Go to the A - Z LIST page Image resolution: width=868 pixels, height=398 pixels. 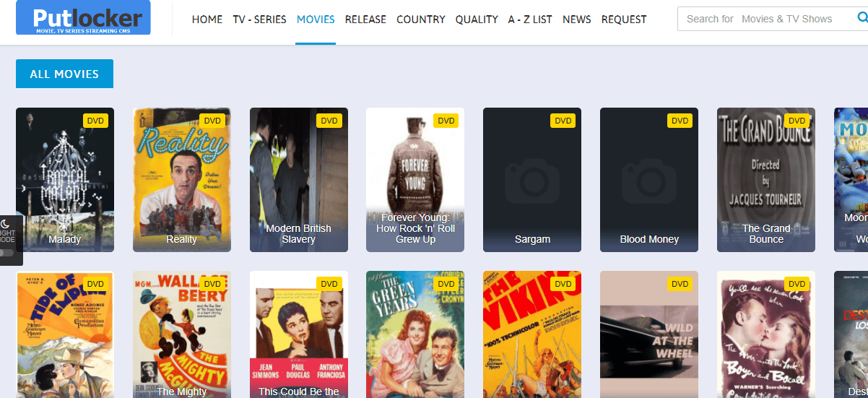(x=530, y=20)
